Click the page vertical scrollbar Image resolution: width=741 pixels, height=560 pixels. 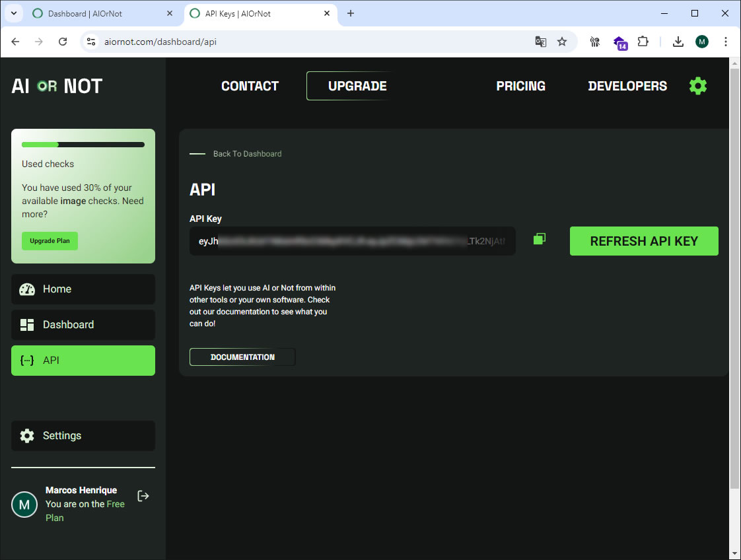(x=734, y=279)
